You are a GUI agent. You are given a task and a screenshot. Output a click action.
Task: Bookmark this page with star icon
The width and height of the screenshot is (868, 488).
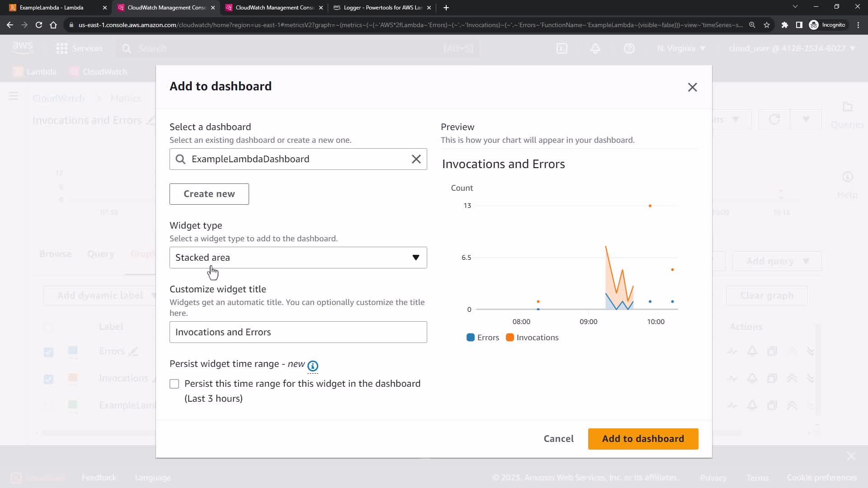pos(767,25)
